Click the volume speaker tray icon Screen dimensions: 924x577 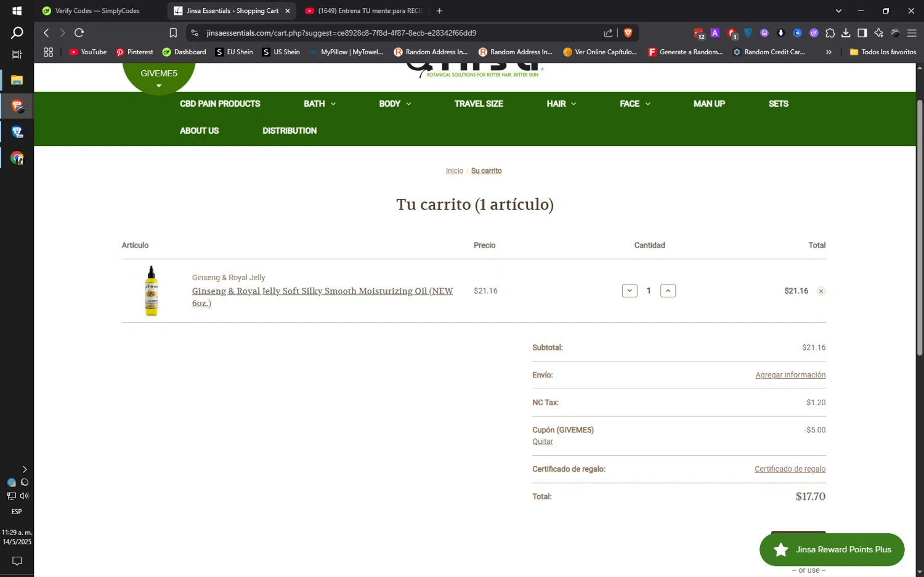pyautogui.click(x=24, y=496)
